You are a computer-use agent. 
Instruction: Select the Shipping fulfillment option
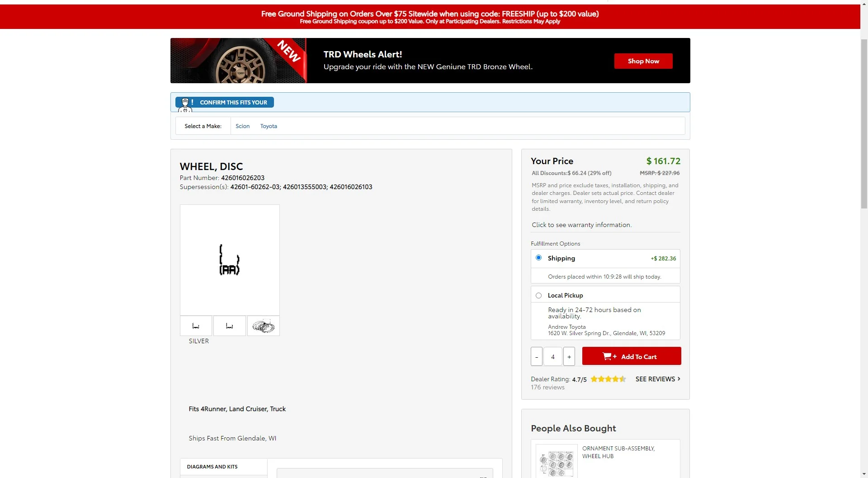click(538, 258)
